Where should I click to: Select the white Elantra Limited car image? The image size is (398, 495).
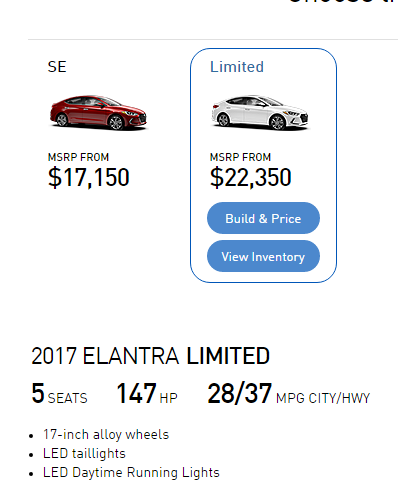260,112
